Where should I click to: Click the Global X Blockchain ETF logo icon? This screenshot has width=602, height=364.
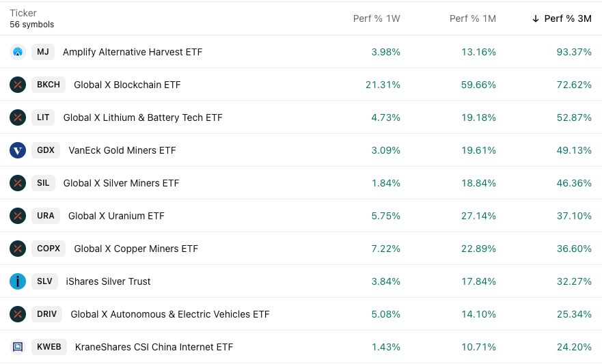tap(18, 85)
